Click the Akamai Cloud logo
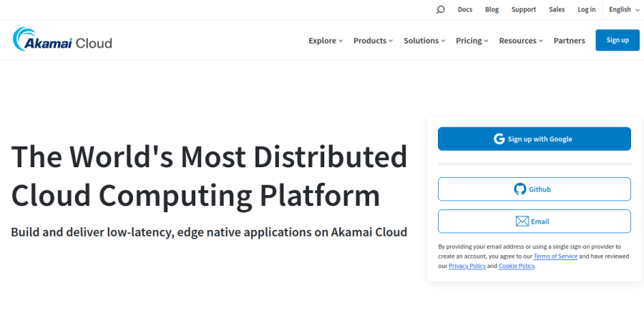The image size is (644, 318). click(x=62, y=39)
